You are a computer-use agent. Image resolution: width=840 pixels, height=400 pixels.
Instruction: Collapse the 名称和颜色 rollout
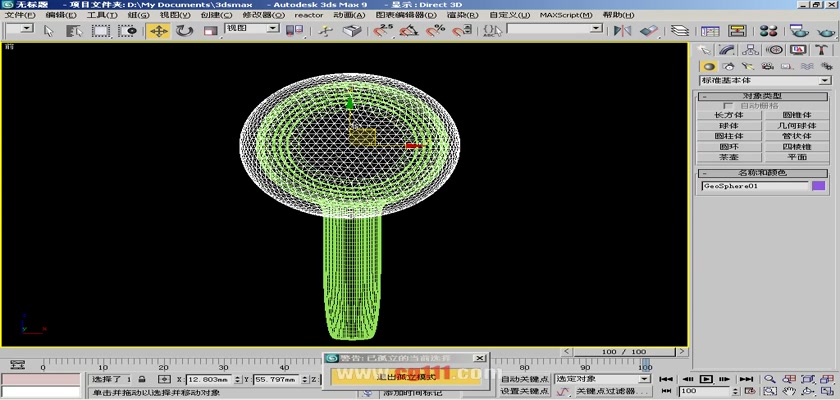click(x=763, y=173)
